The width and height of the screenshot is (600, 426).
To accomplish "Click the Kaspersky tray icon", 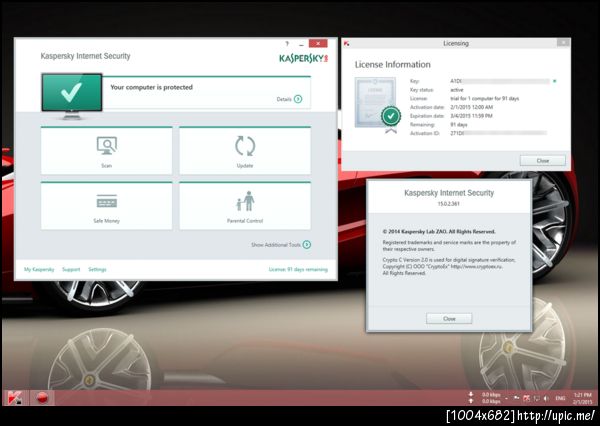I will click(526, 398).
